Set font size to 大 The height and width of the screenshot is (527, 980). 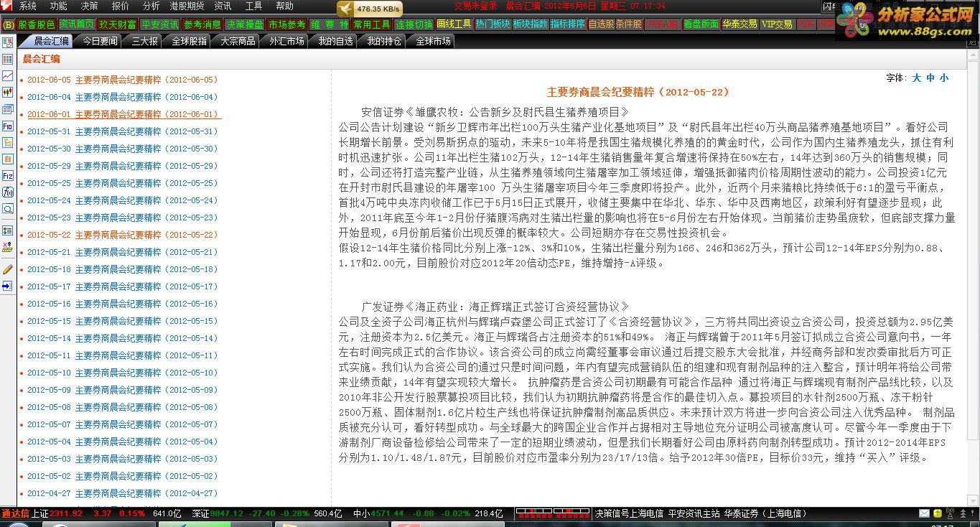tap(917, 78)
